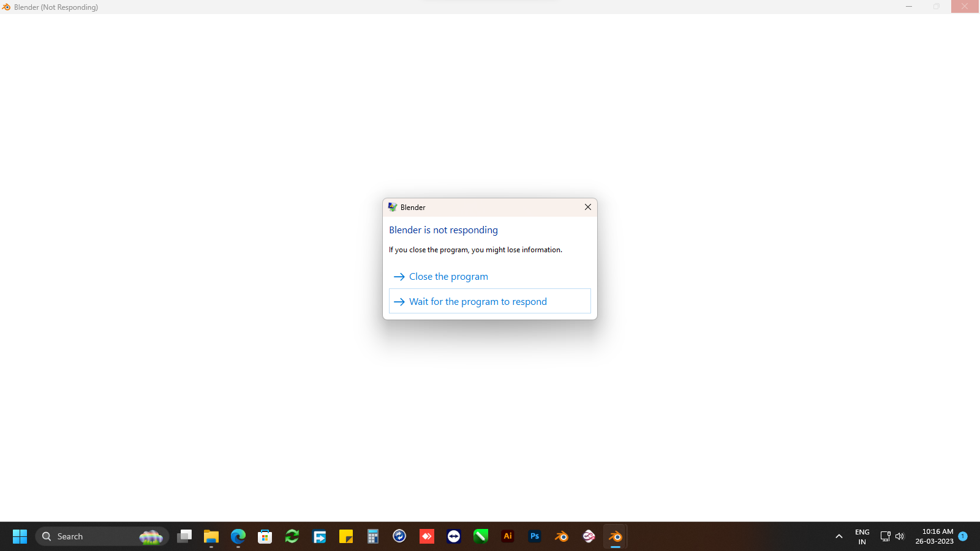
Task: Dismiss the Blender not responding dialog
Action: 587,207
